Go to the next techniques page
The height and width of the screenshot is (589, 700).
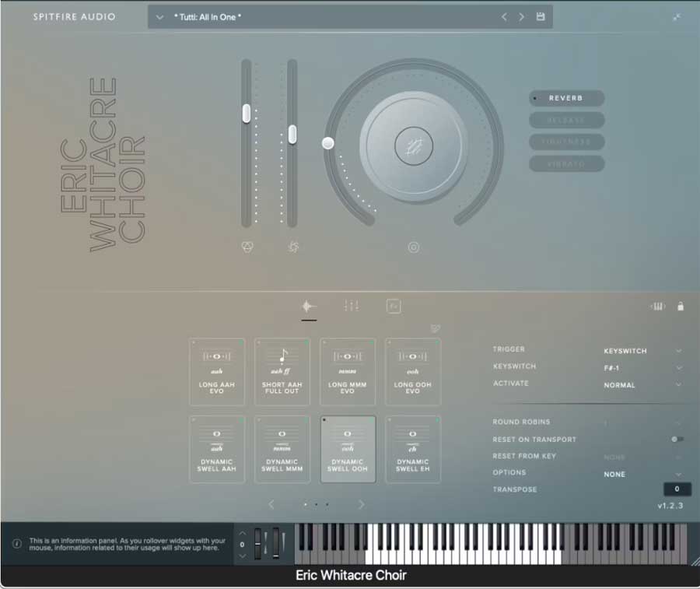[361, 504]
